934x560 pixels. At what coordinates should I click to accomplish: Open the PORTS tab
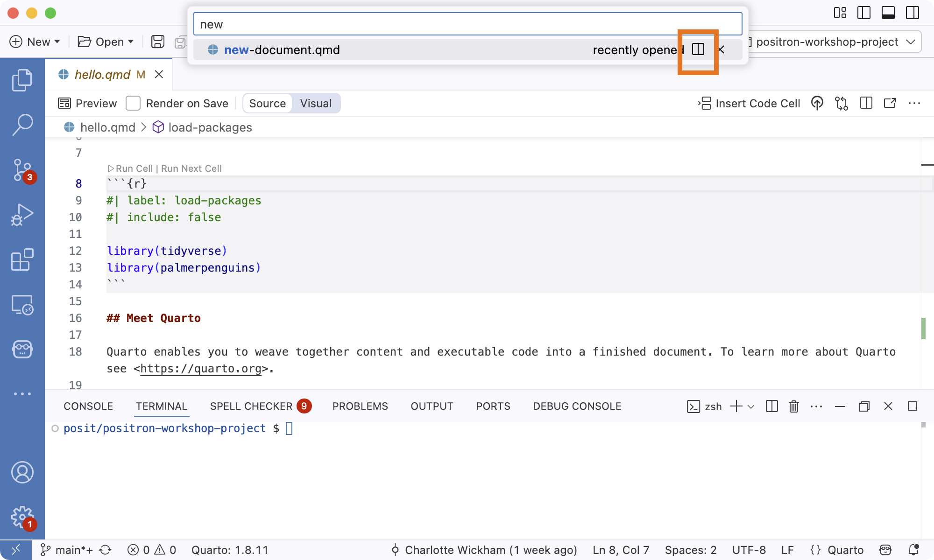click(493, 406)
